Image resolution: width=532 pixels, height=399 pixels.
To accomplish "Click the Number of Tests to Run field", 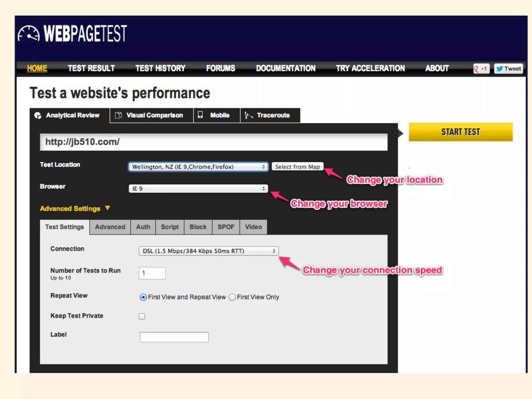I will click(x=152, y=273).
